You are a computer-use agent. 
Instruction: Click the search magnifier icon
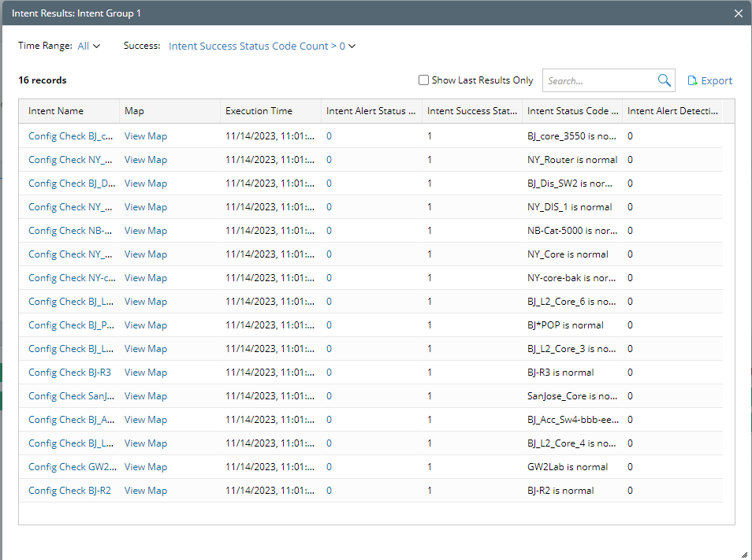tap(664, 80)
